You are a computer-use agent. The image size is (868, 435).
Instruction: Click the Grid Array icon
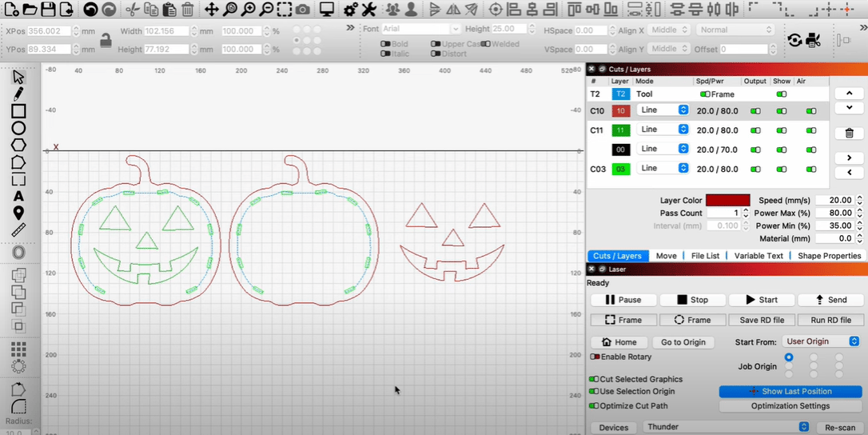click(x=18, y=349)
